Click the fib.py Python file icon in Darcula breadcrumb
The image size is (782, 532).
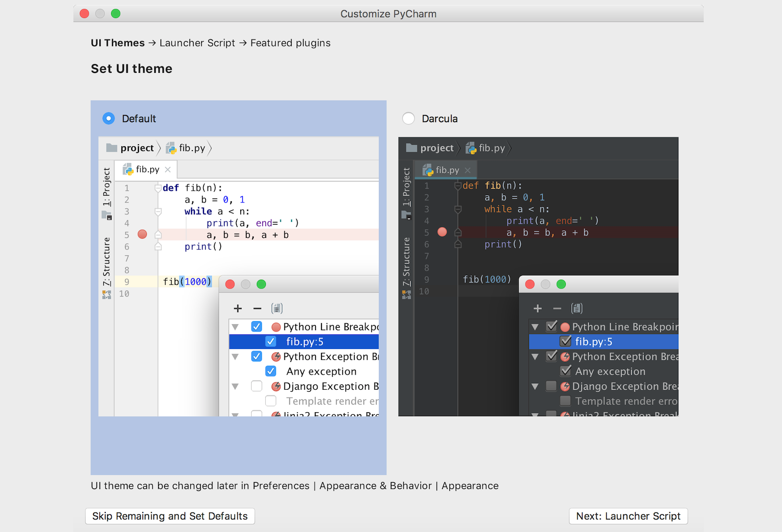click(x=471, y=148)
